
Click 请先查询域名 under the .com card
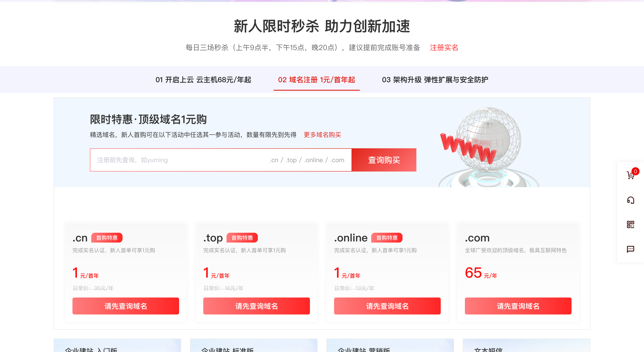[x=518, y=306]
